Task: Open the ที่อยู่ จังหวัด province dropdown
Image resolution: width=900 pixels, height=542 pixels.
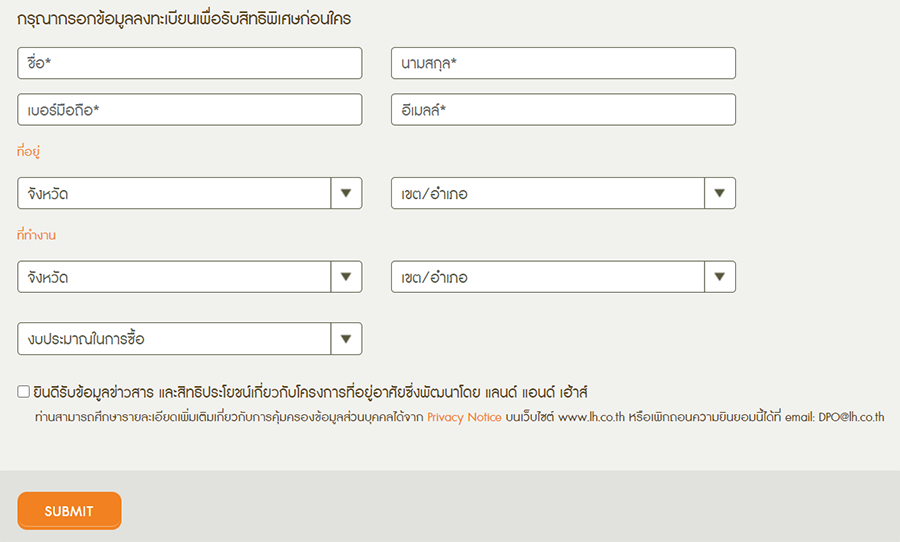Action: 174,193
